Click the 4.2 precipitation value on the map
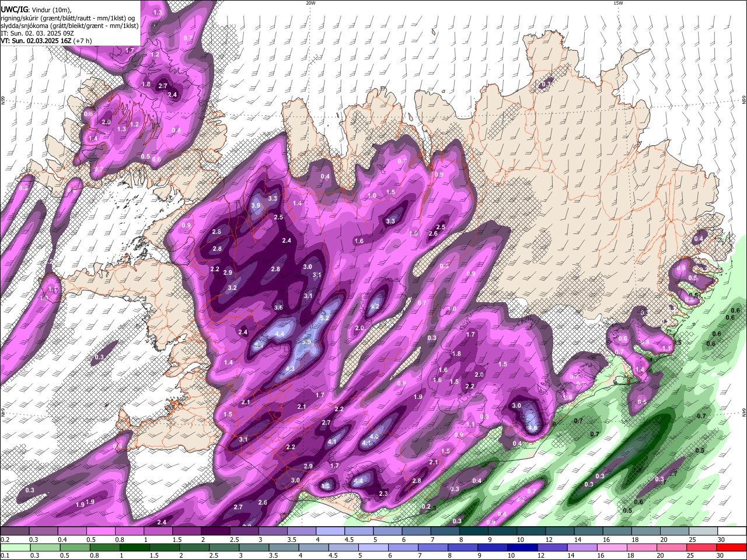The width and height of the screenshot is (747, 560). [x=375, y=306]
